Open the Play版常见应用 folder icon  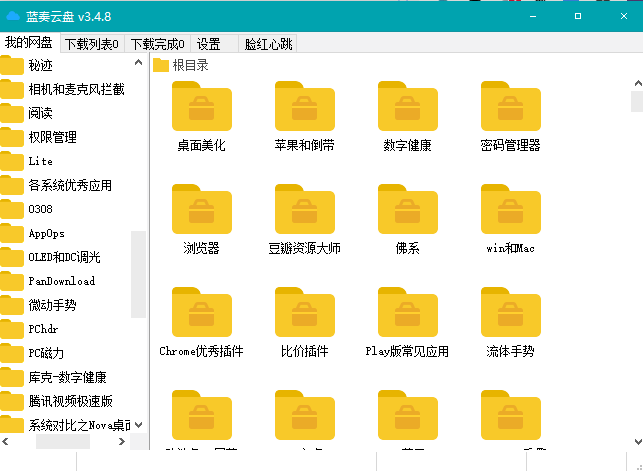408,312
